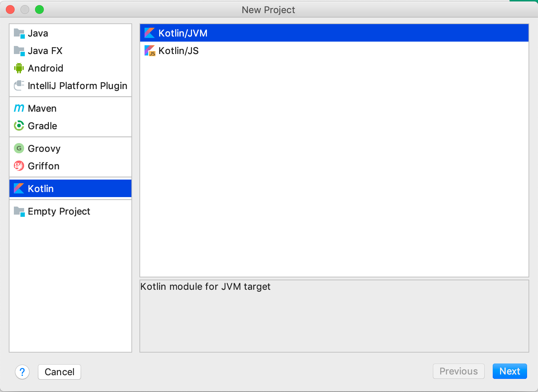Click the Kotlin/JVM icon
This screenshot has height=392, width=538.
pyautogui.click(x=150, y=33)
